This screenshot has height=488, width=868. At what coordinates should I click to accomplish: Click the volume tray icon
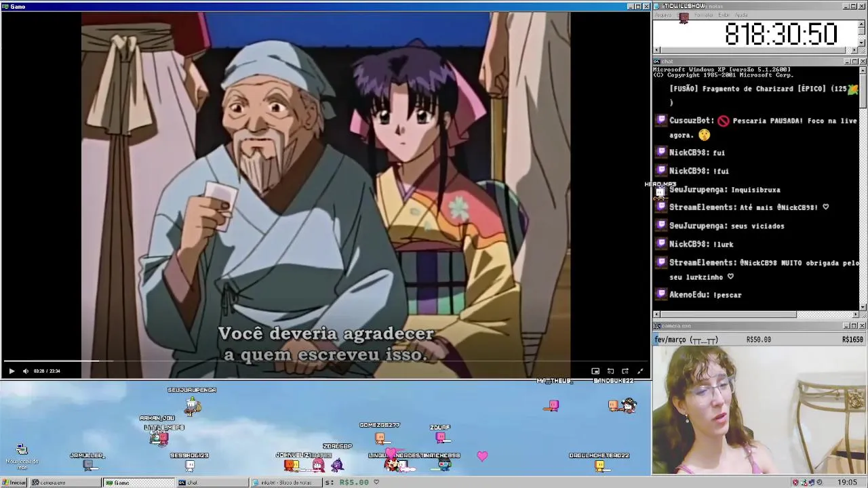[819, 483]
